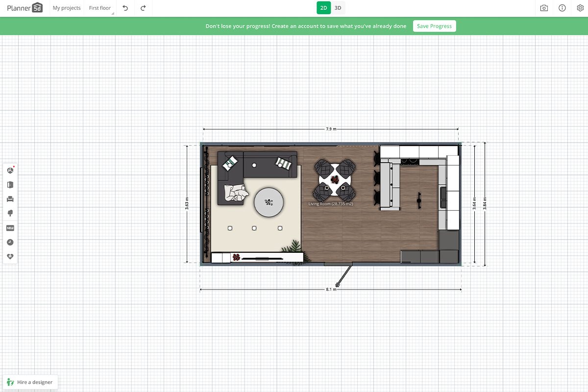Open the rooms construction tool in sidebar
The height and width of the screenshot is (392, 588).
10,170
